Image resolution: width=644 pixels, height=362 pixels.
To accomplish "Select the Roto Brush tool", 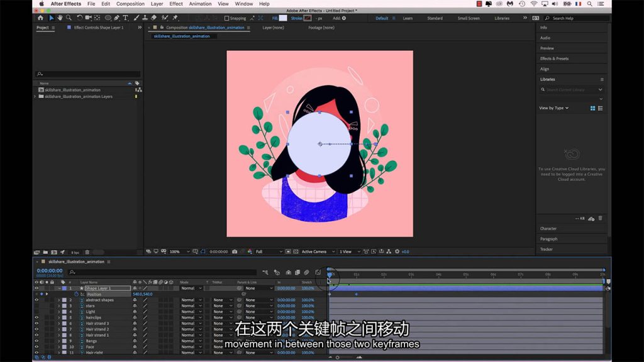I will [x=165, y=18].
